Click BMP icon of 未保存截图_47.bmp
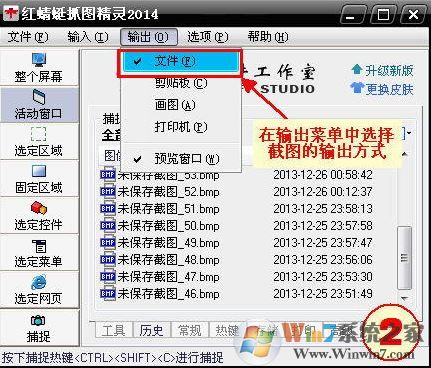Screen dimensions: 431x368 (x=108, y=276)
